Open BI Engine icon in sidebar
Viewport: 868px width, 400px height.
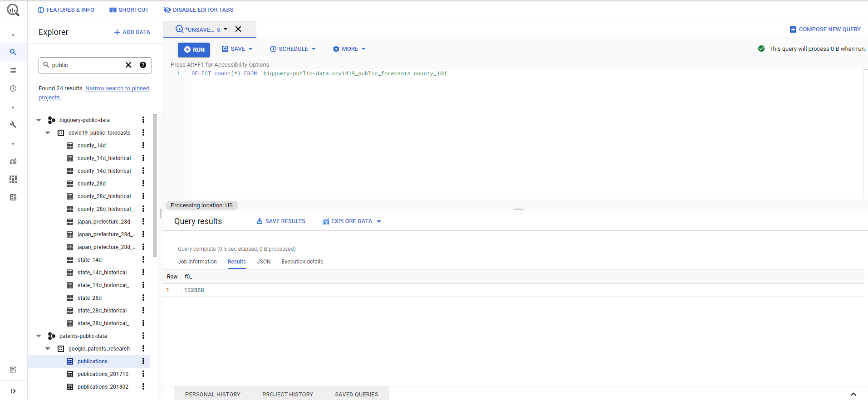(13, 197)
